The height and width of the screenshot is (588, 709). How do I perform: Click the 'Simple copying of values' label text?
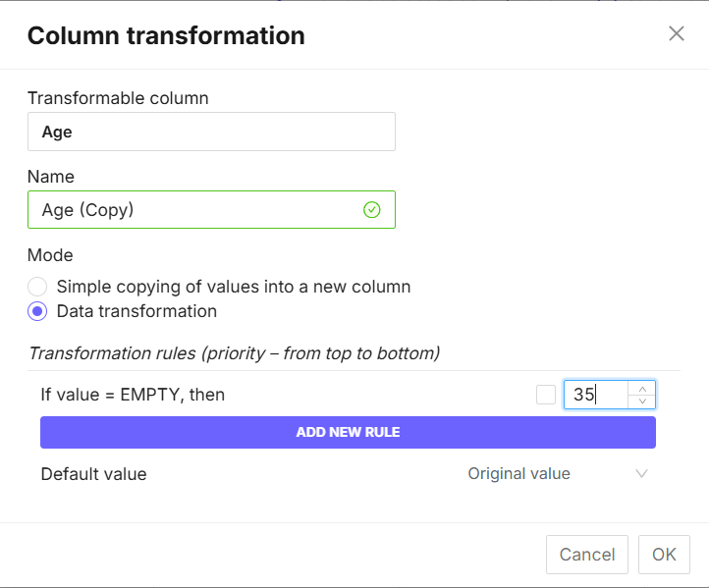pos(234,288)
